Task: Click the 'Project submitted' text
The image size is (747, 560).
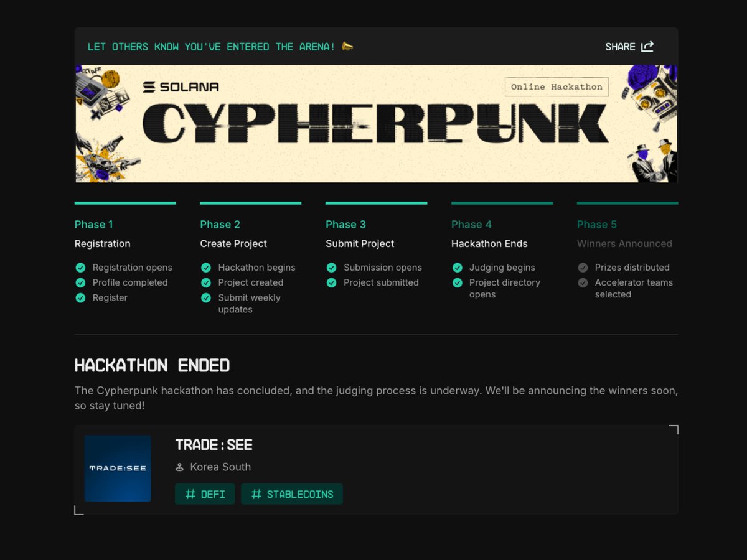Action: coord(381,282)
